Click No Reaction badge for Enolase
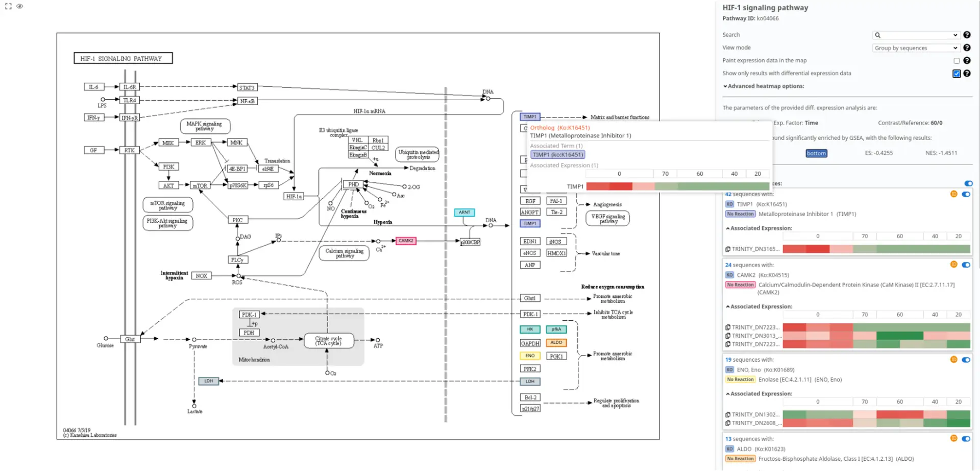Screen dimensions: 980x471 (740, 380)
